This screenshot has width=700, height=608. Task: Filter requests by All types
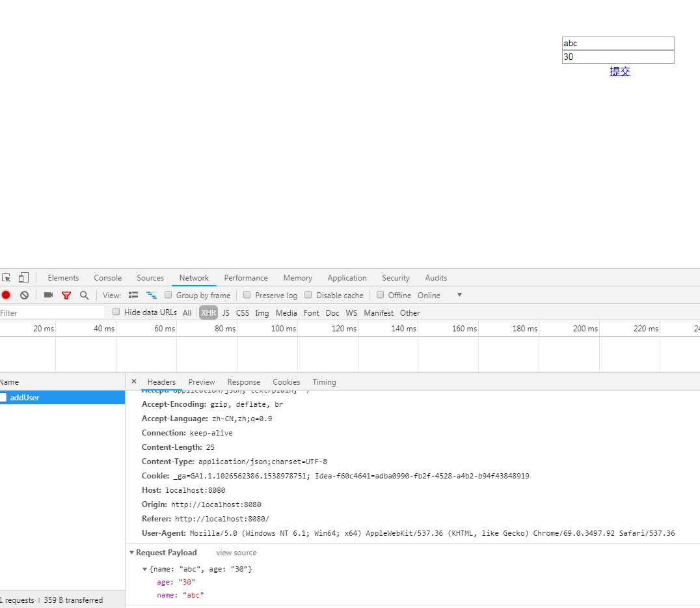coord(187,312)
